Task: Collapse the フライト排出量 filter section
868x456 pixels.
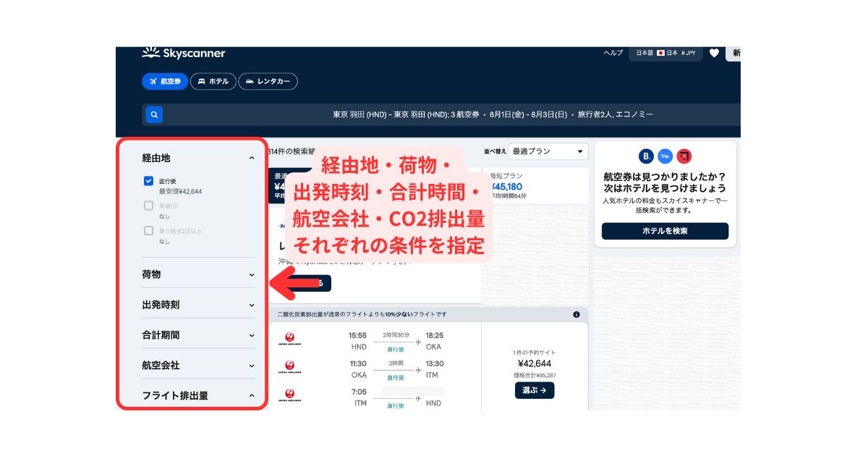Action: (252, 396)
